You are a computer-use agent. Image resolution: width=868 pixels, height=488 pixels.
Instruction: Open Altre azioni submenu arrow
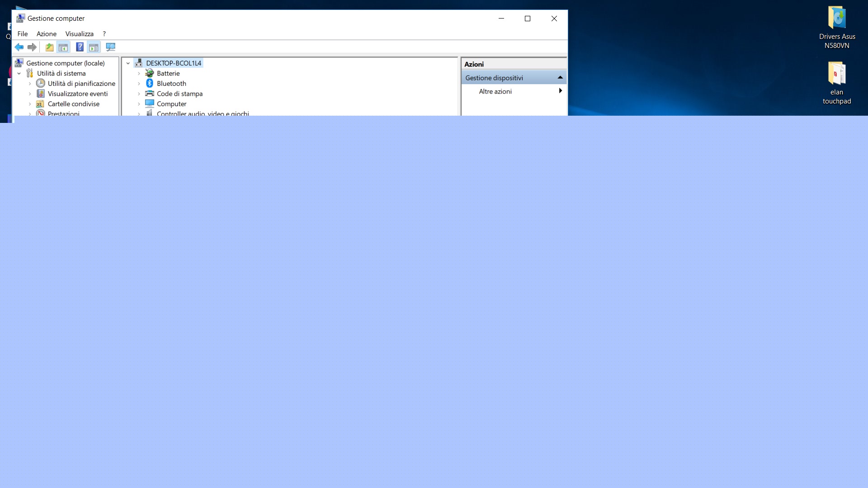tap(561, 91)
